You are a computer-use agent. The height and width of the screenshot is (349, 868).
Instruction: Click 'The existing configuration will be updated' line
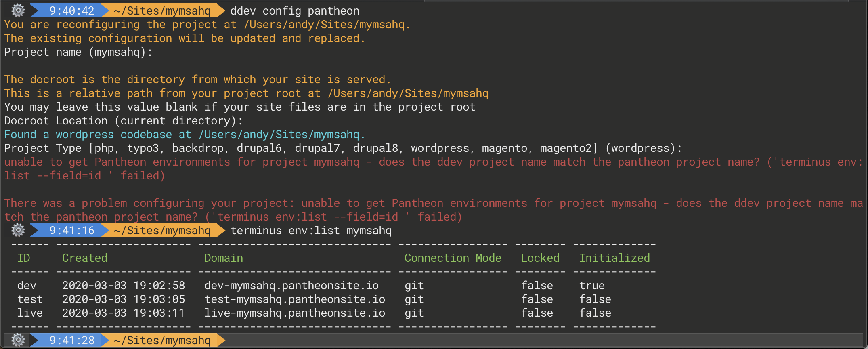(x=185, y=38)
